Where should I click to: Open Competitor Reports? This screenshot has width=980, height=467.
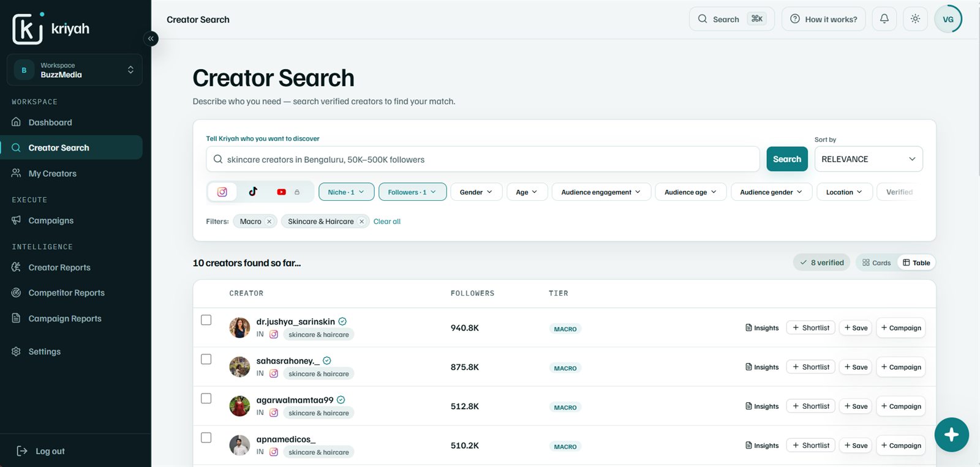coord(71,293)
